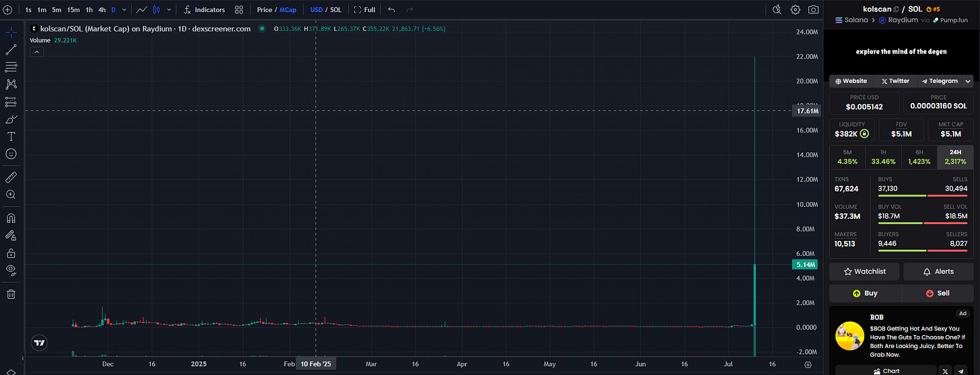This screenshot has height=375, width=980.
Task: Set interval to 1h
Action: pyautogui.click(x=89, y=10)
